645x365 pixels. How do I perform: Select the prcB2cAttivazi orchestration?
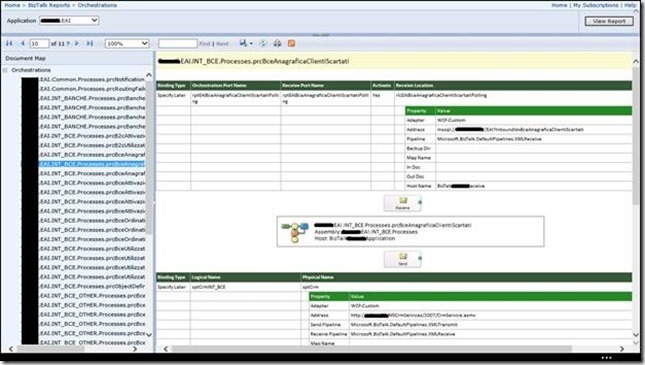click(x=92, y=135)
